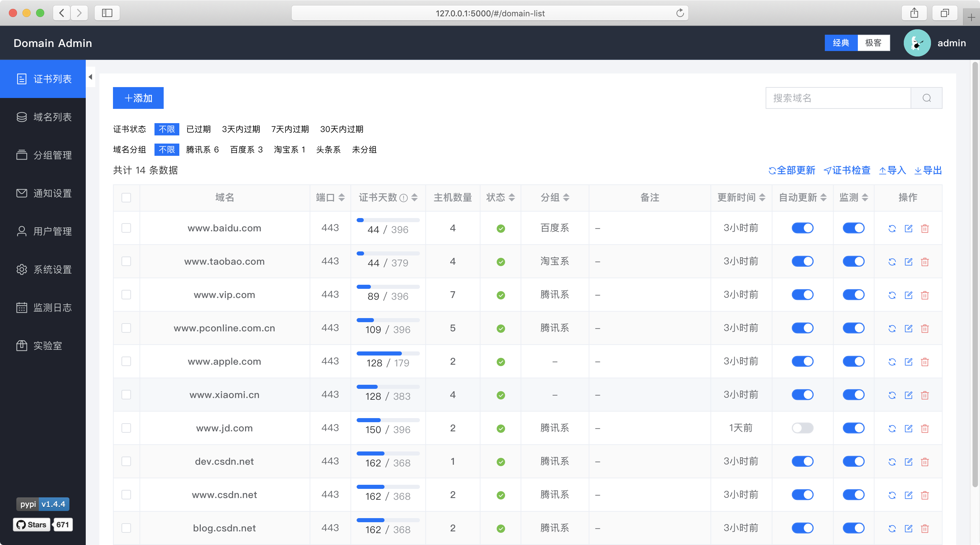
Task: Click the 添加 button to add a domain
Action: click(x=137, y=97)
